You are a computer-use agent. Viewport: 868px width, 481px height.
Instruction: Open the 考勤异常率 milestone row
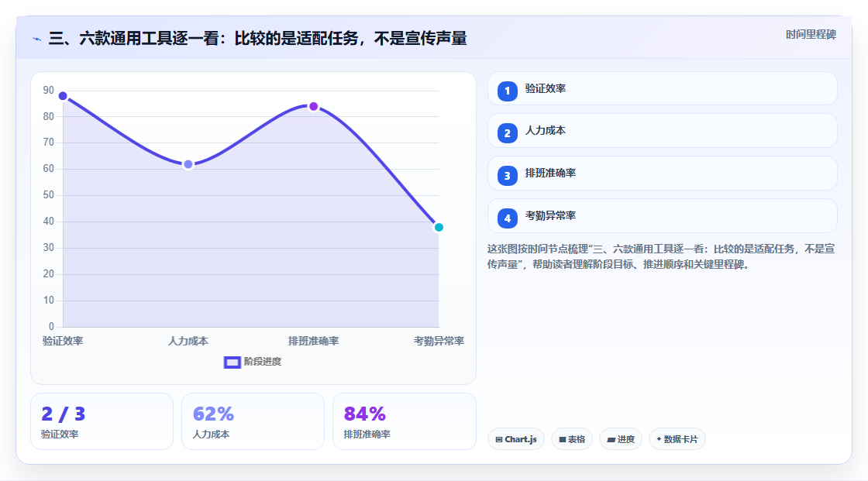[662, 216]
